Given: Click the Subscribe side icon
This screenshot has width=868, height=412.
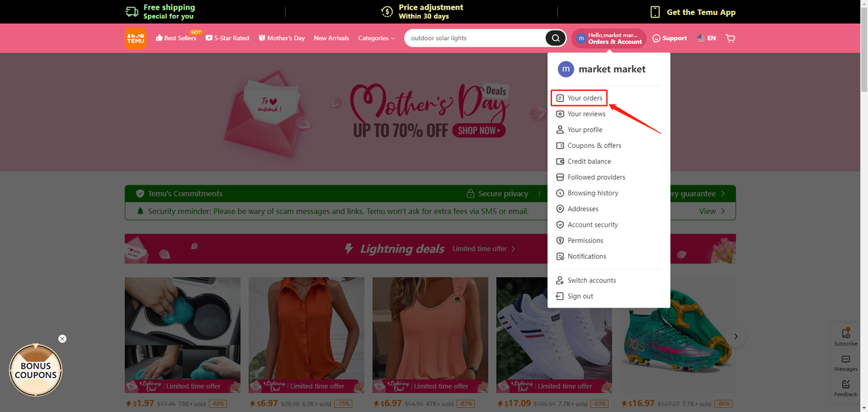Looking at the screenshot, I should (846, 337).
